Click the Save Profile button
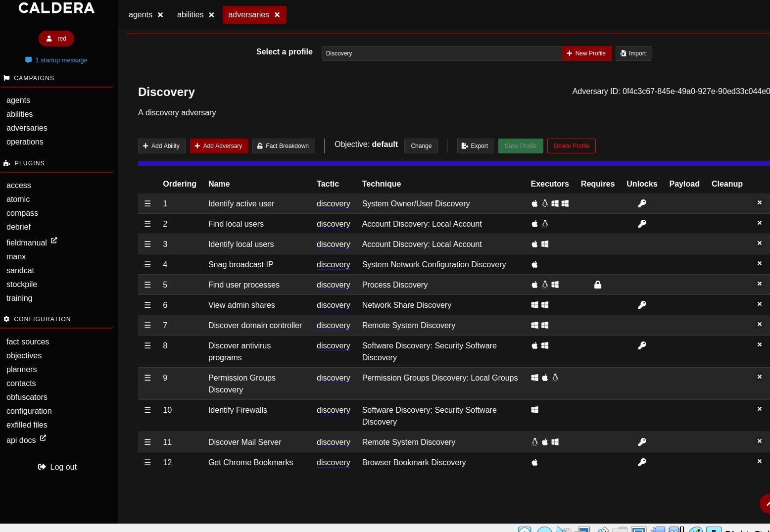 coord(521,146)
